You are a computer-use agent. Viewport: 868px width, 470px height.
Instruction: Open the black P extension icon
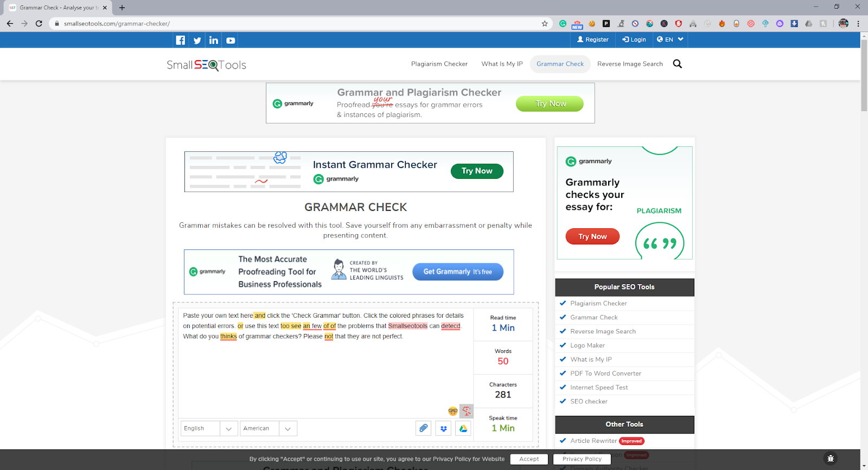(606, 23)
